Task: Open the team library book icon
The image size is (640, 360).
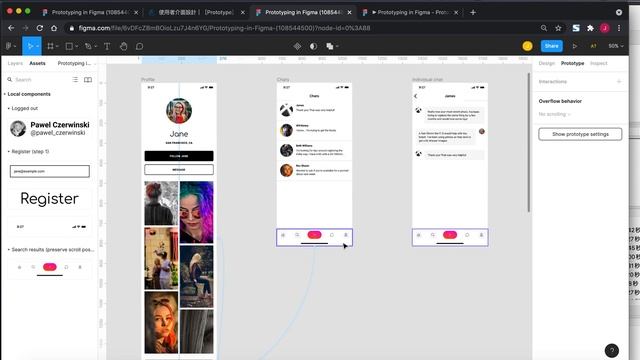Action: click(88, 80)
